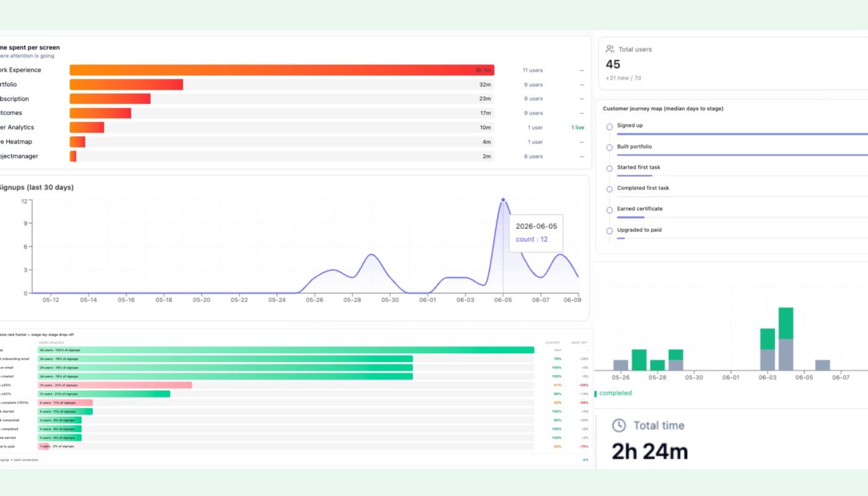Click the 14 users · 31% of signups funnel bar

pos(115,385)
